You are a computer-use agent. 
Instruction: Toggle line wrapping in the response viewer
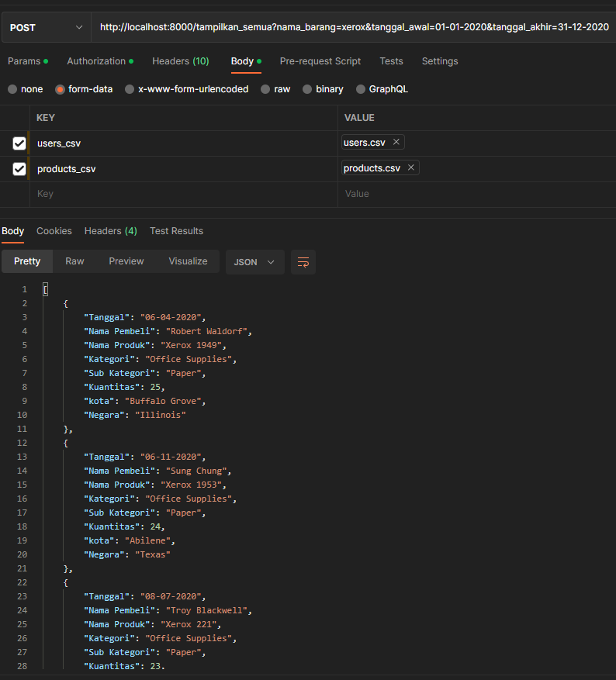(302, 262)
